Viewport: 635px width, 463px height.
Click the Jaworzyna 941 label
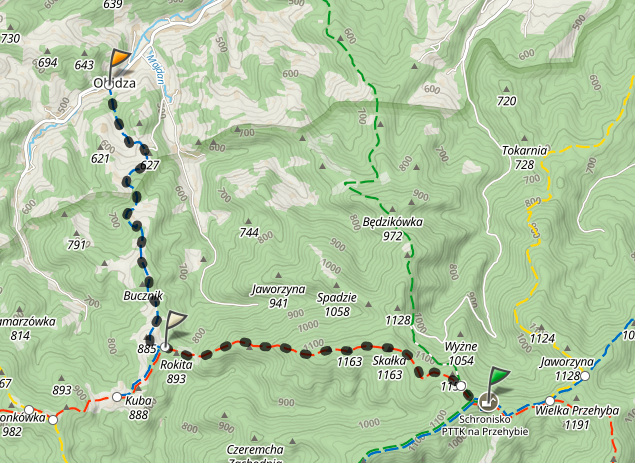tap(278, 296)
